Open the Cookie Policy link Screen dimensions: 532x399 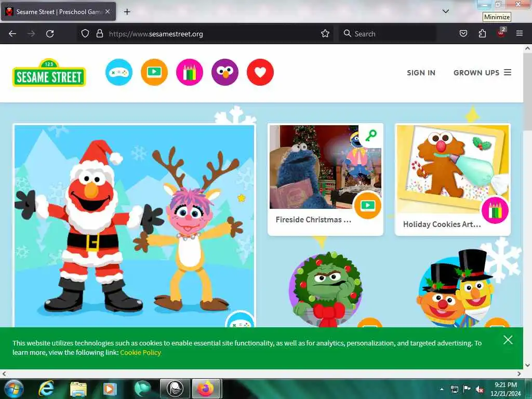click(x=140, y=353)
